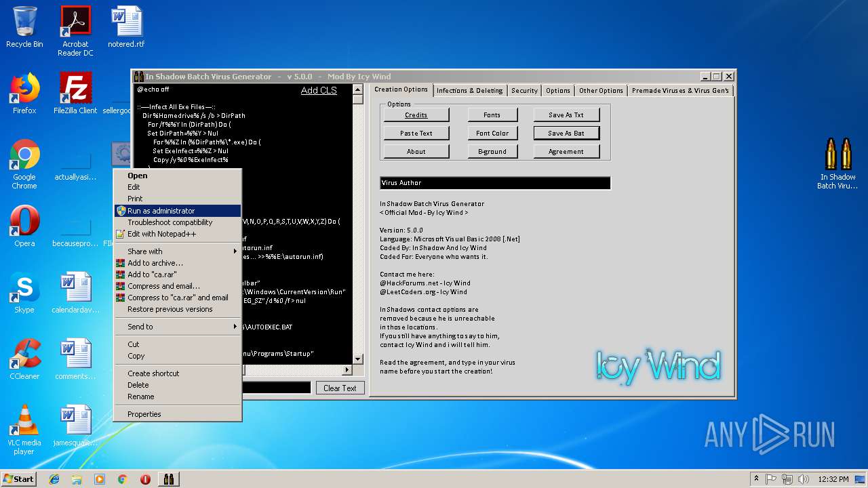Viewport: 868px width, 488px height.
Task: Switch to the In Shadow taskbar button
Action: pyautogui.click(x=168, y=479)
